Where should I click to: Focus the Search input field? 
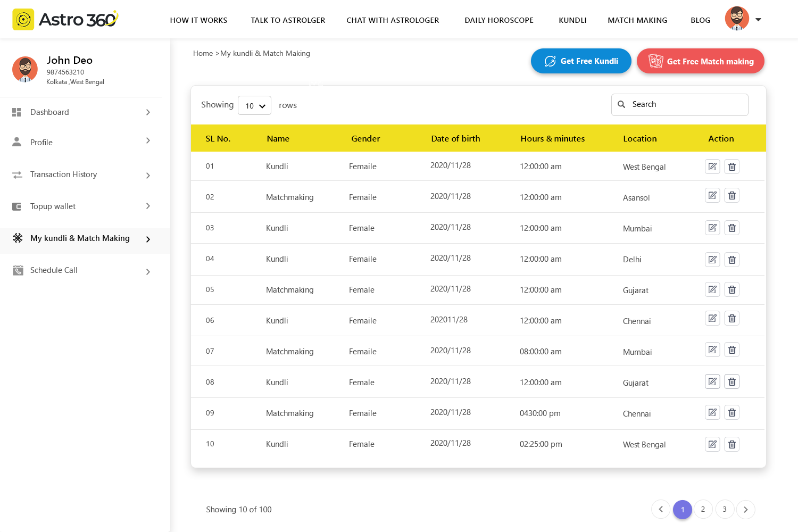coord(686,105)
